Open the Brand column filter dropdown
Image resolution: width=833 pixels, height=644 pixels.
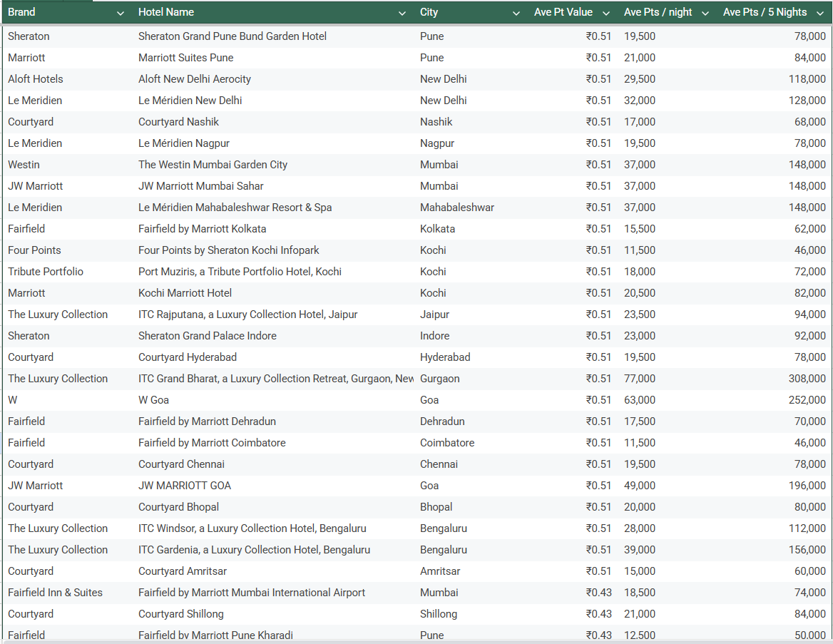pos(120,14)
